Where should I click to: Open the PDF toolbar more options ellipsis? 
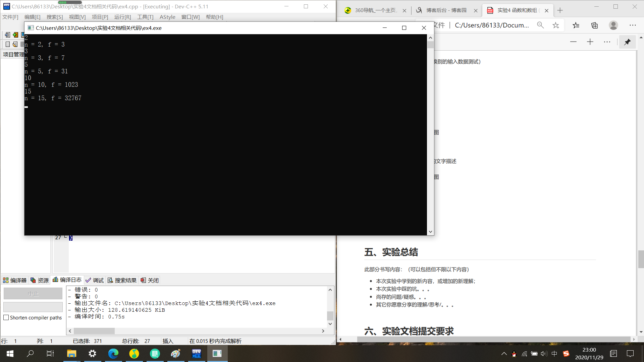(607, 42)
